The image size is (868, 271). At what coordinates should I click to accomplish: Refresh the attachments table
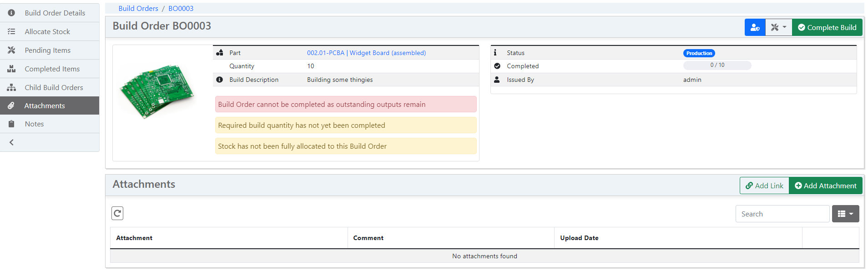117,213
